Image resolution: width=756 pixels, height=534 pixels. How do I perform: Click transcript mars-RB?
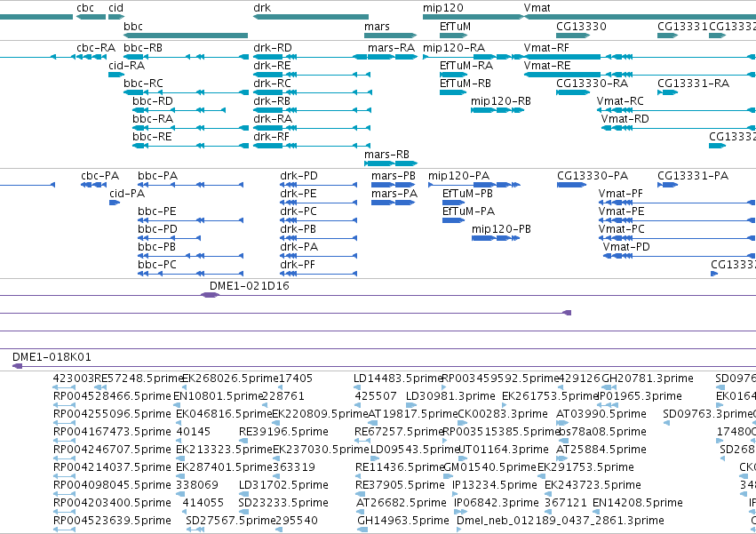[387, 155]
